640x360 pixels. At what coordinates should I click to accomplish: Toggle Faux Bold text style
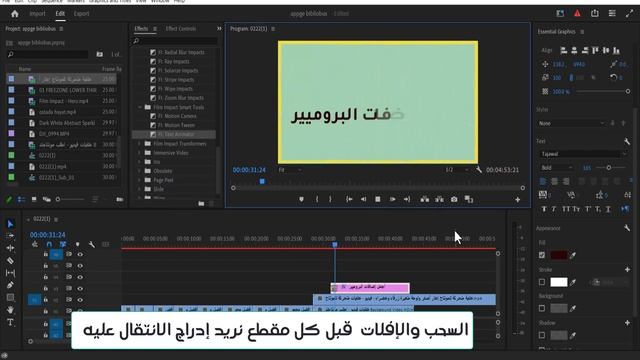(x=544, y=209)
